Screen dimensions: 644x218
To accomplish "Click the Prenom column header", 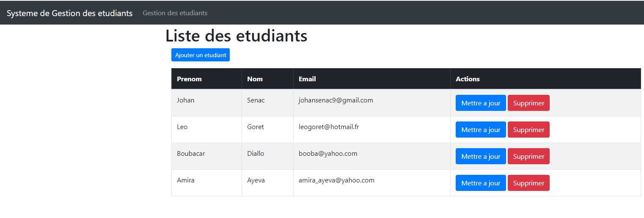I will (189, 79).
